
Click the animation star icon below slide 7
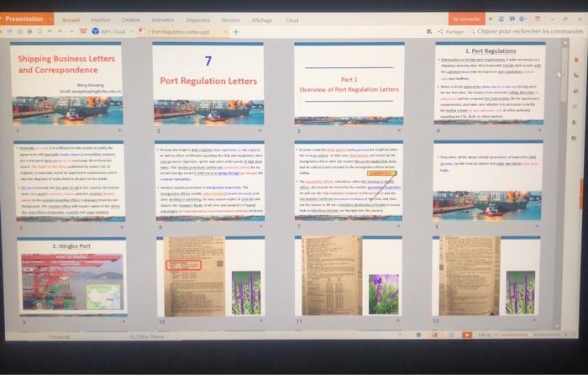click(x=399, y=226)
